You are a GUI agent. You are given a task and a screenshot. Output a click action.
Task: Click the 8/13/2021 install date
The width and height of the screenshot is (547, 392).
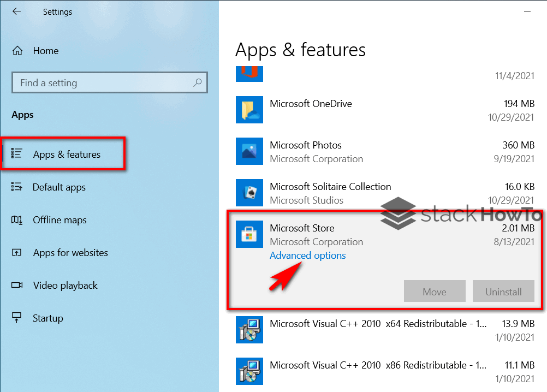click(514, 242)
